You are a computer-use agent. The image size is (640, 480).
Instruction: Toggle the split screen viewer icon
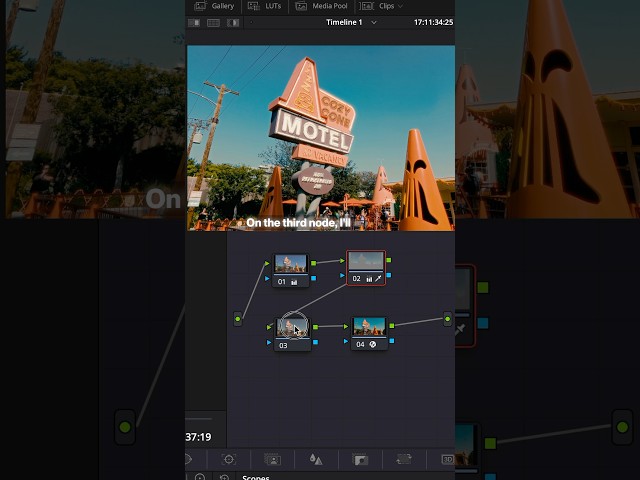tap(213, 23)
